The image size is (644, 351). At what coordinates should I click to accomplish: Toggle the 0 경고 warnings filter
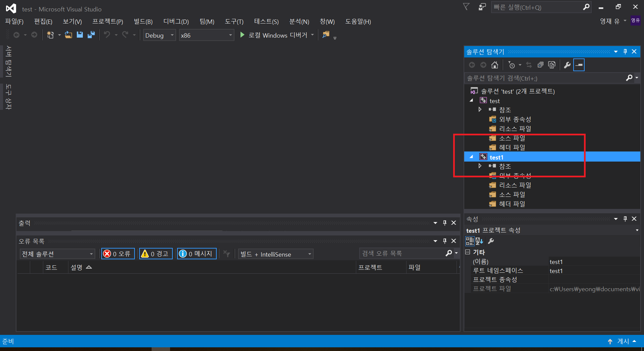pyautogui.click(x=156, y=254)
